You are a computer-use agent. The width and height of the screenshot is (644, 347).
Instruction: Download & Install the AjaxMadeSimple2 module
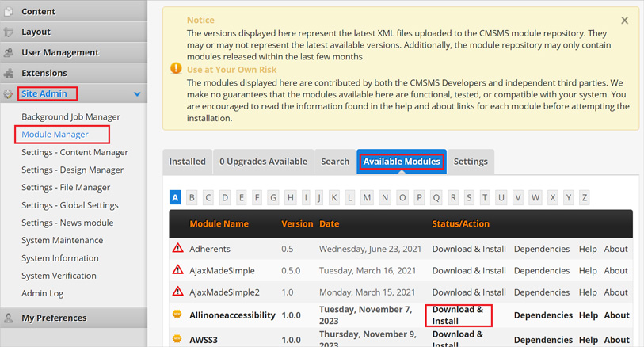coord(469,292)
